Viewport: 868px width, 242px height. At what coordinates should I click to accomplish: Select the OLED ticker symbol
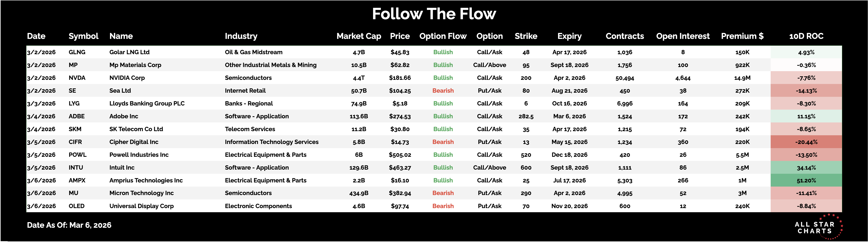76,206
